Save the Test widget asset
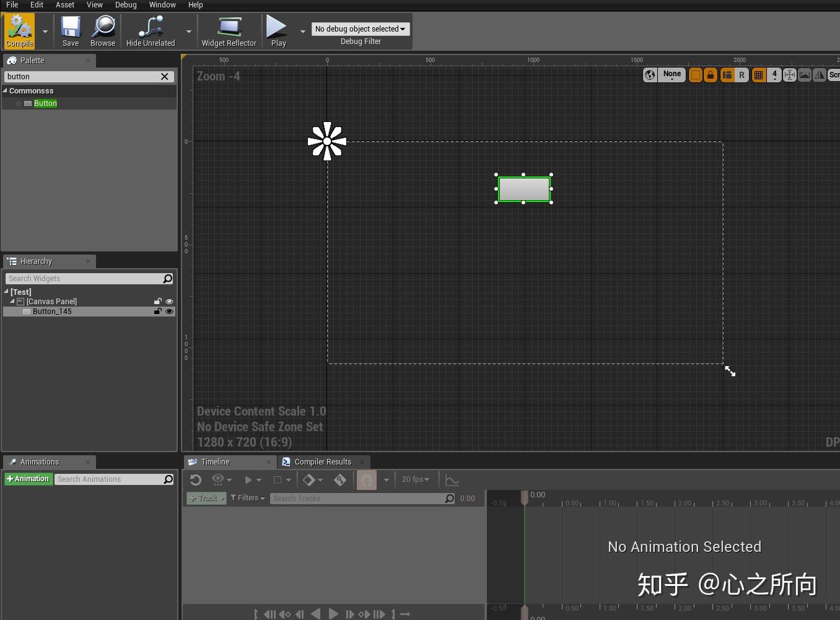This screenshot has width=840, height=620. pyautogui.click(x=70, y=30)
